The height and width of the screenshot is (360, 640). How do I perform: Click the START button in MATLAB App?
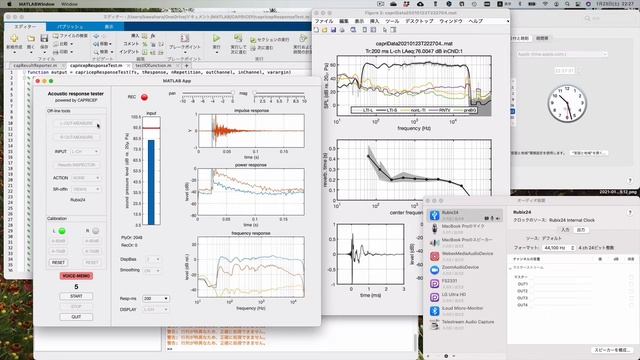76,296
